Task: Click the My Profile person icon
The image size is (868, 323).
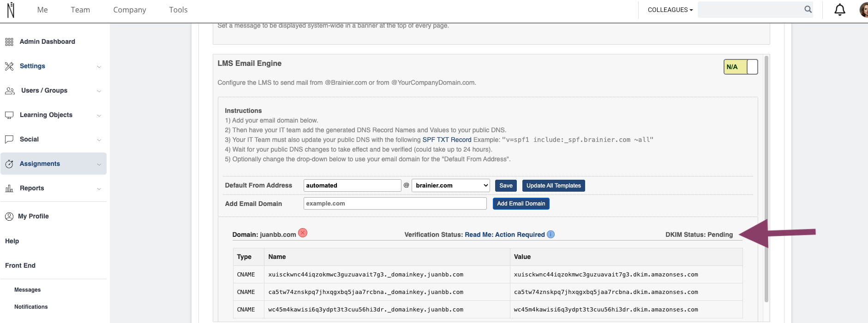Action: 9,217
